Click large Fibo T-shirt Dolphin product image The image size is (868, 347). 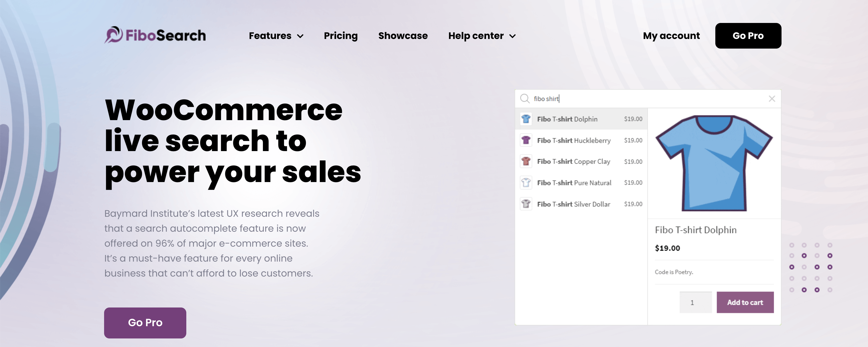click(714, 163)
